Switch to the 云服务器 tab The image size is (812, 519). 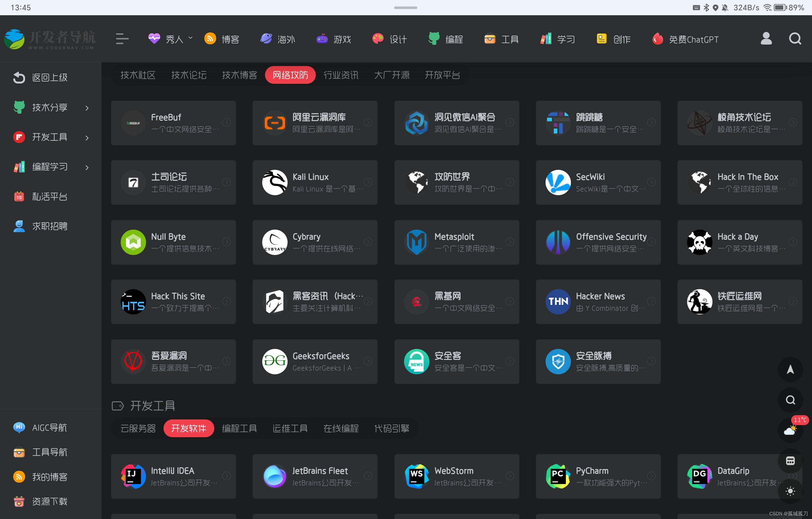click(138, 428)
